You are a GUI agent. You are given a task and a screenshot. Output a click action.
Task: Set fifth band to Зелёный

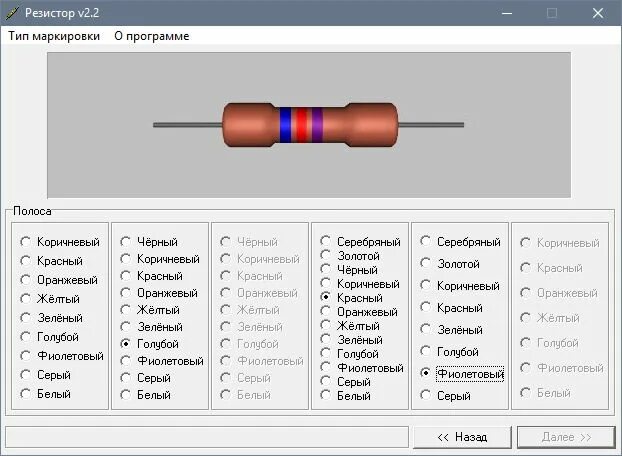(451, 330)
